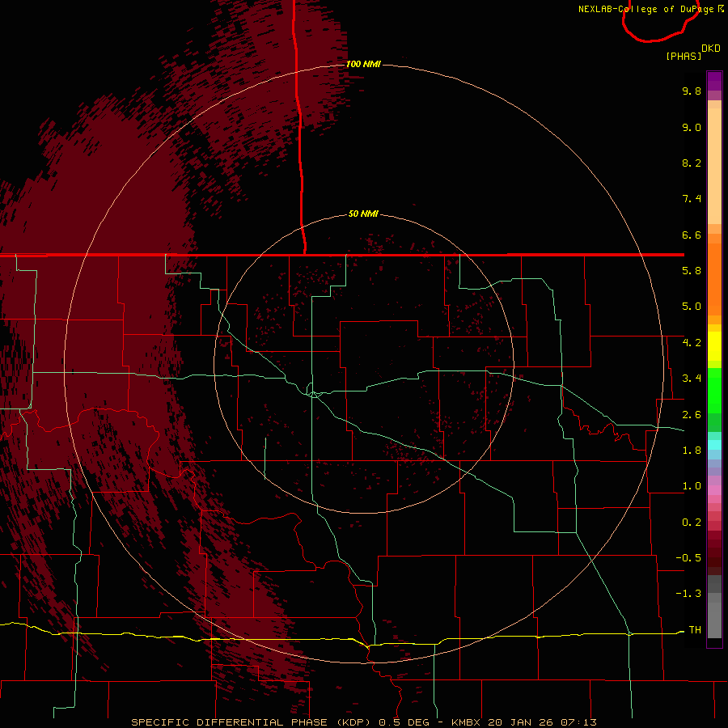The image size is (728, 728).
Task: Pick the yellow segment of the color bar
Action: pos(714,346)
